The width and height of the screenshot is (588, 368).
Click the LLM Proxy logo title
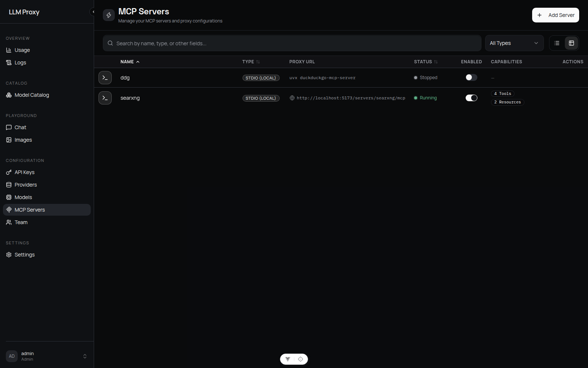(24, 12)
